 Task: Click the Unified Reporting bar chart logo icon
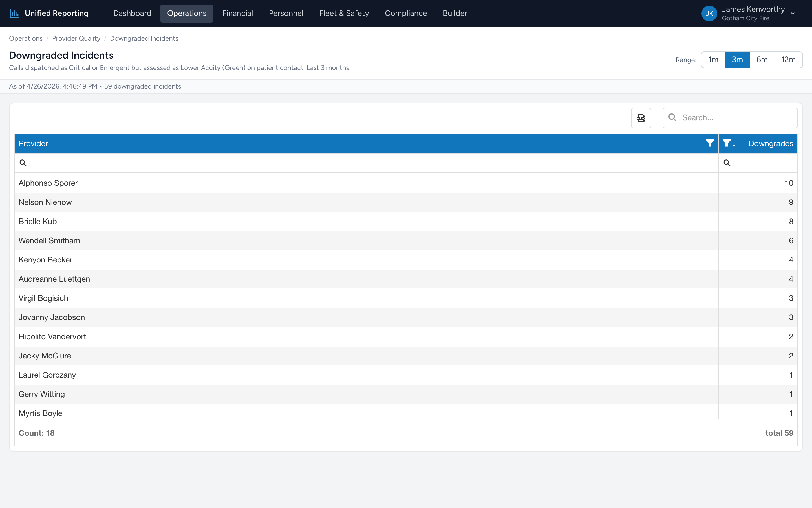pos(14,14)
